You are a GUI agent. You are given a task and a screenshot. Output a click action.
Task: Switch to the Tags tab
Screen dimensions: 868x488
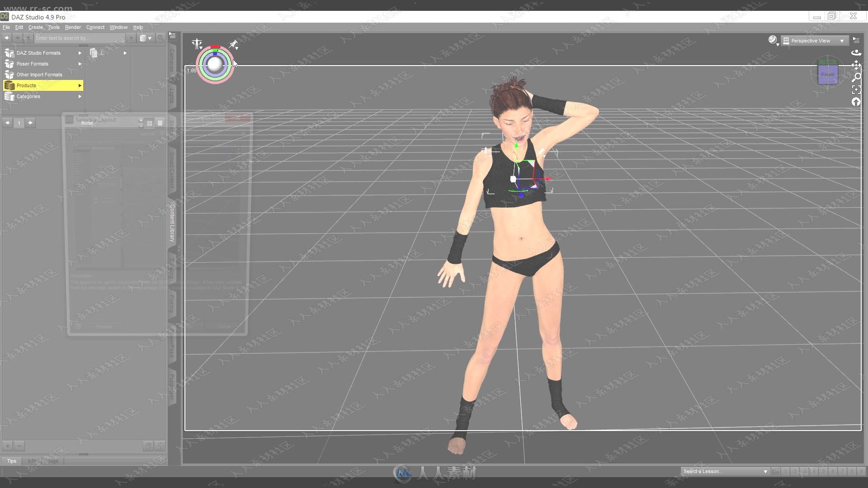point(53,461)
